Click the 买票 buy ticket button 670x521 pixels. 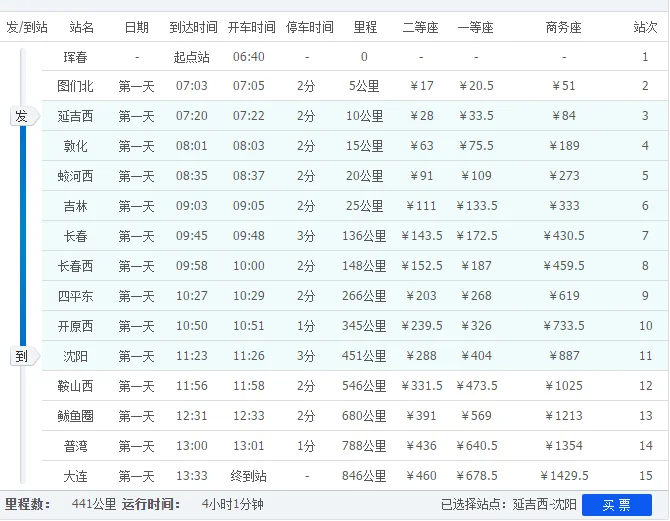[x=617, y=505]
